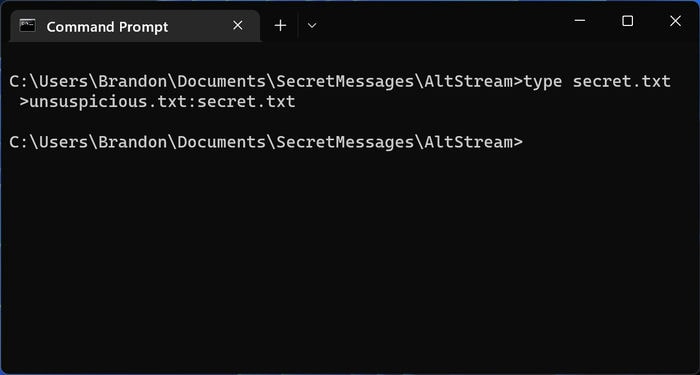This screenshot has height=375, width=700.
Task: Select the Command Prompt tab title
Action: [x=107, y=27]
